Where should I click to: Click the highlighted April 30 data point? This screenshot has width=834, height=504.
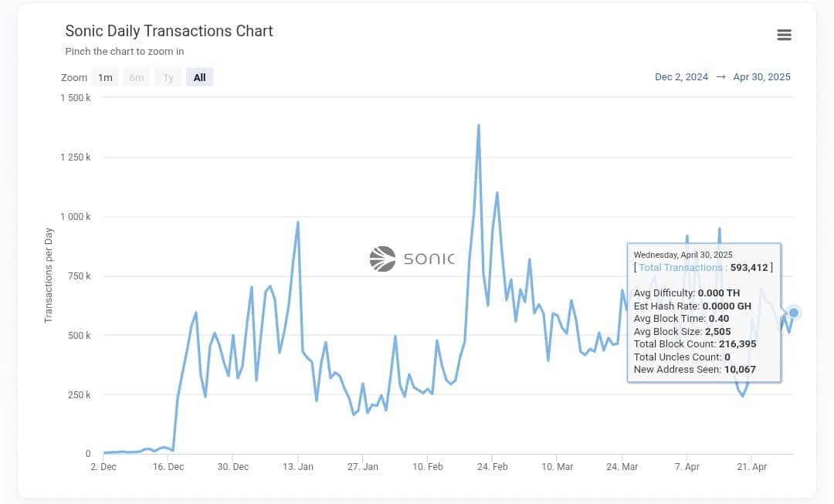point(793,313)
